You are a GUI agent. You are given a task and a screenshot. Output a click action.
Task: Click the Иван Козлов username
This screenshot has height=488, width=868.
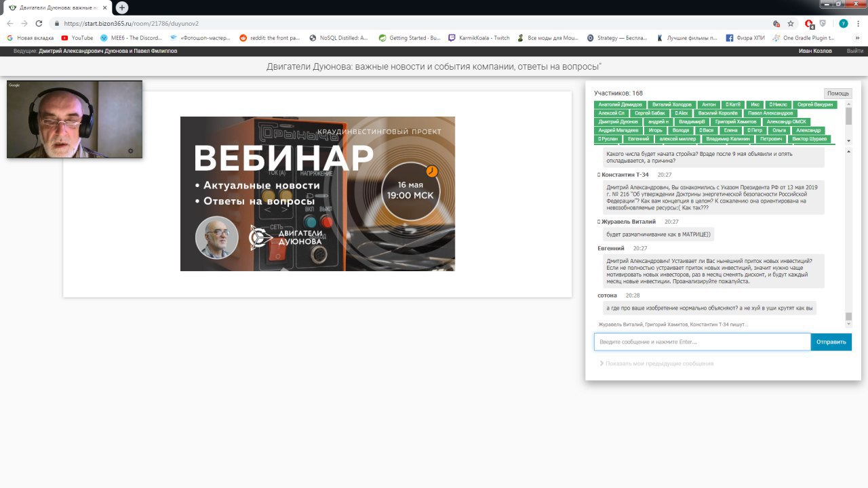(x=815, y=51)
